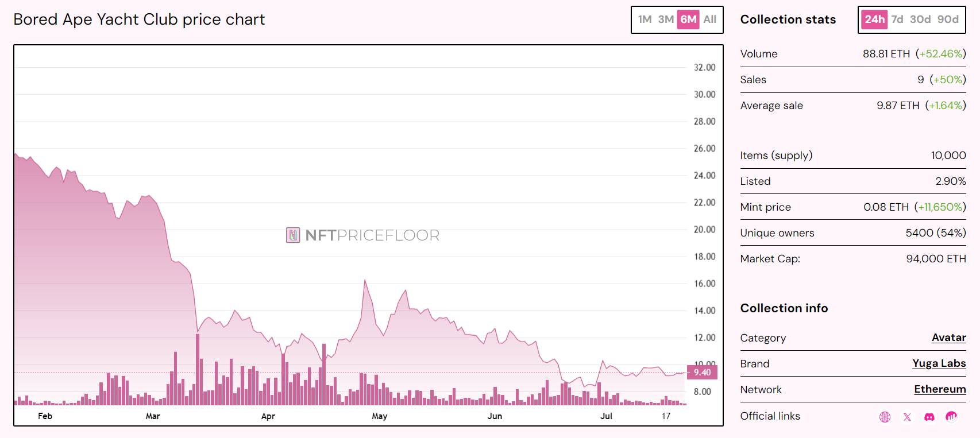
Task: Switch collection stats to 30d
Action: 920,20
